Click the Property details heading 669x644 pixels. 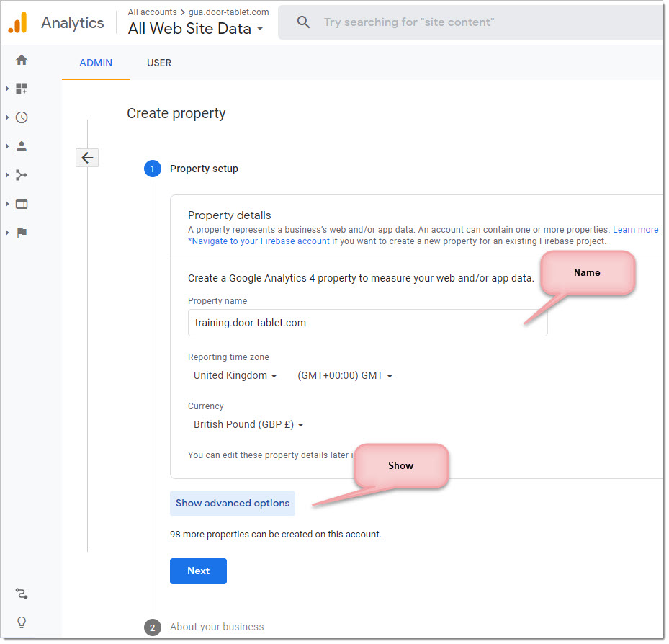pos(230,215)
